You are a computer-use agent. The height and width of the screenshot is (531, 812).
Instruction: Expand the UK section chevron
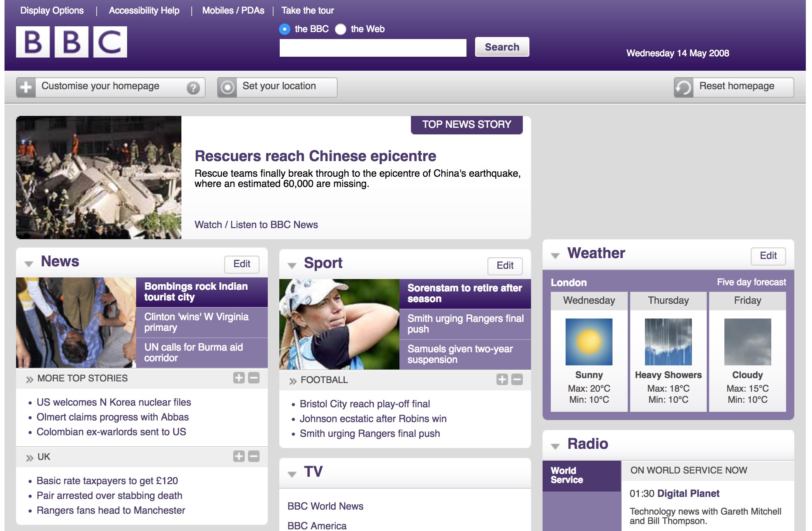click(x=30, y=458)
